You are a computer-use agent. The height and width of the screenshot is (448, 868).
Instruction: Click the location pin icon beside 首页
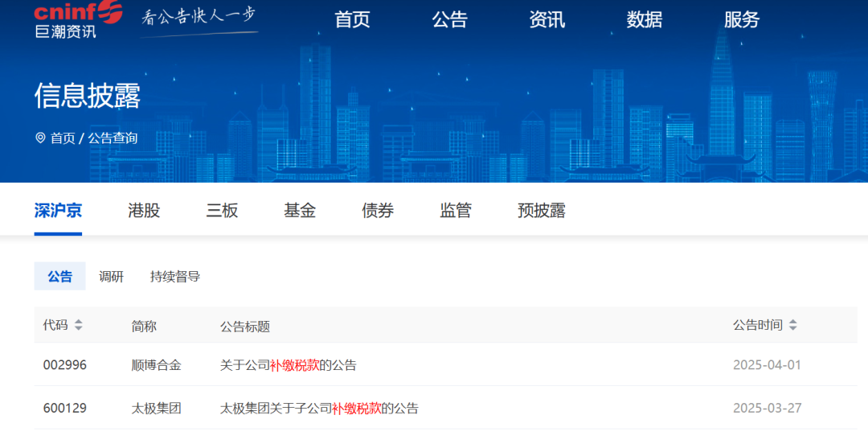40,138
